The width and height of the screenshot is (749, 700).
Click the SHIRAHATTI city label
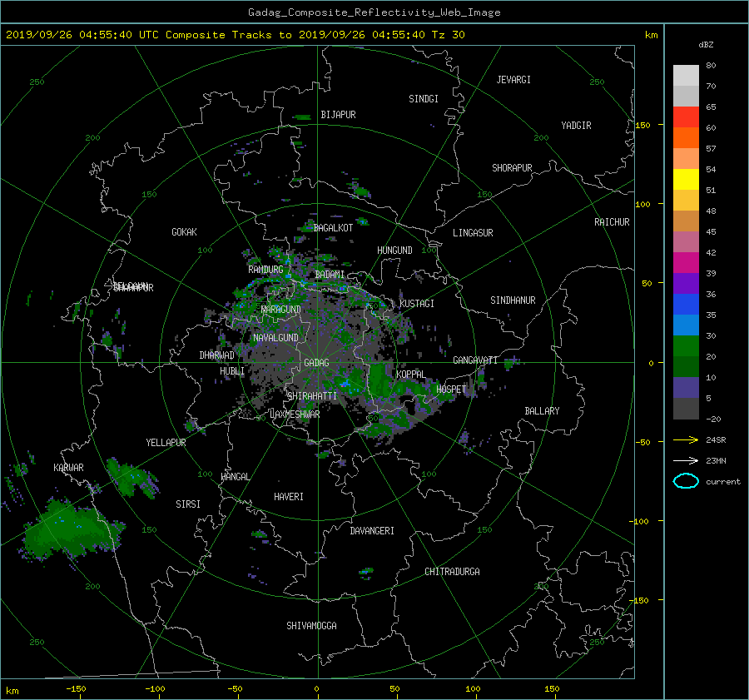pyautogui.click(x=312, y=396)
